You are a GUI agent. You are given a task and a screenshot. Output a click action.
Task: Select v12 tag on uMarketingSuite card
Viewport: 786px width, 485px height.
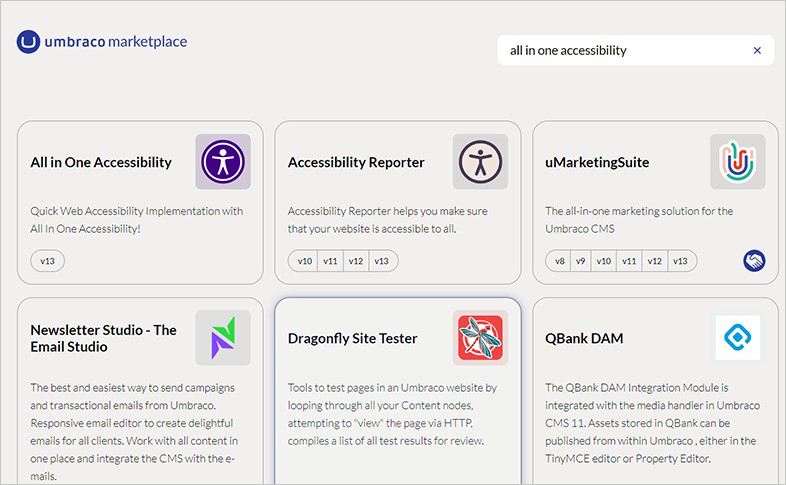[655, 261]
